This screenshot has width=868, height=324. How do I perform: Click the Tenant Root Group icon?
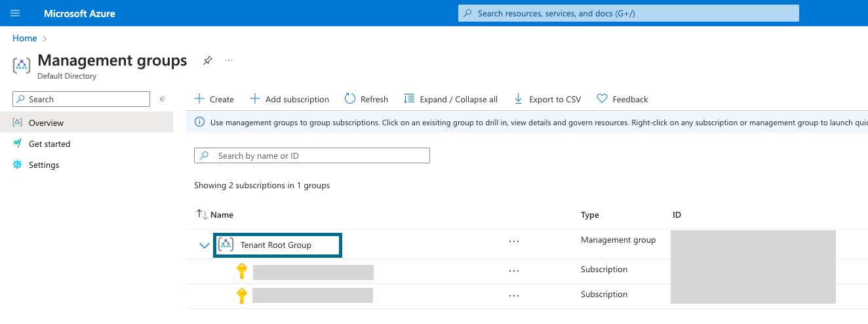click(226, 245)
